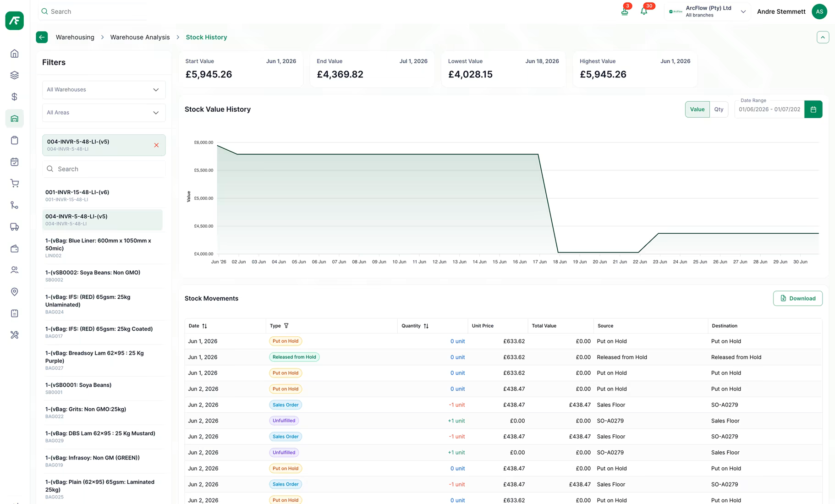The height and width of the screenshot is (504, 835).
Task: Download the stock movements report
Action: [797, 298]
